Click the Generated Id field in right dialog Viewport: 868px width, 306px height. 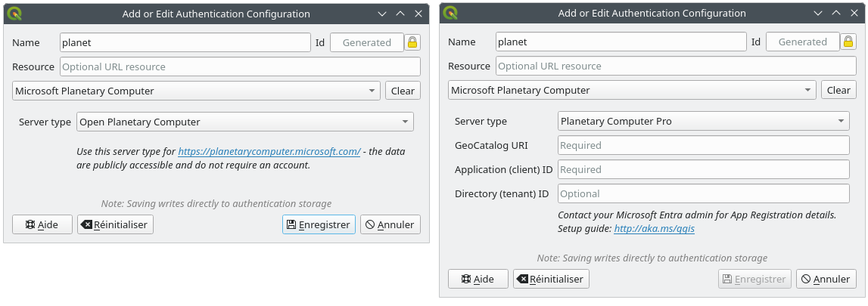(x=803, y=42)
